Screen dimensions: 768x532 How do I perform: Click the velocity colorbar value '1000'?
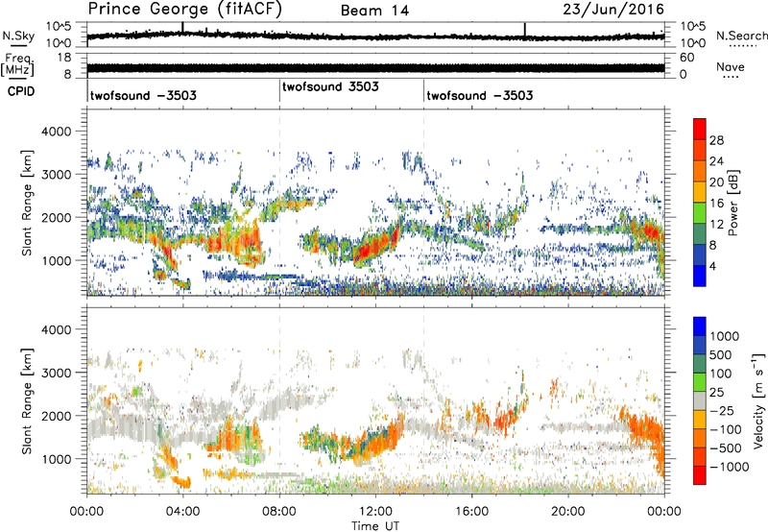click(725, 336)
